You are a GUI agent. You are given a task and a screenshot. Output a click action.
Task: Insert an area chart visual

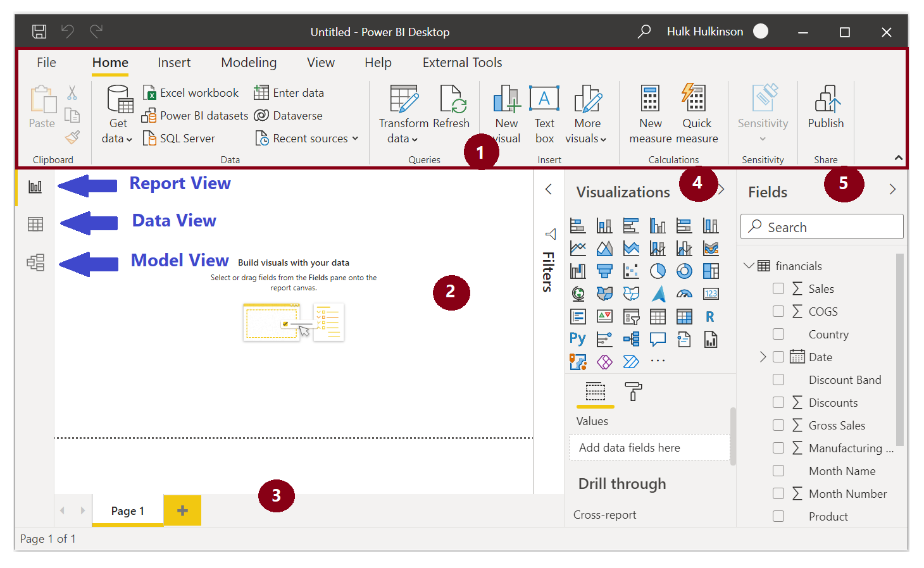(604, 248)
